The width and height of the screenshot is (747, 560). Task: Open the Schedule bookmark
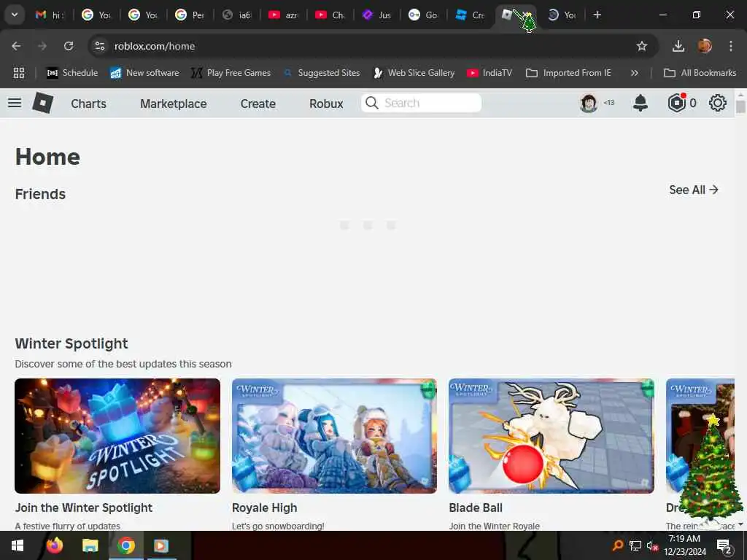coord(72,73)
